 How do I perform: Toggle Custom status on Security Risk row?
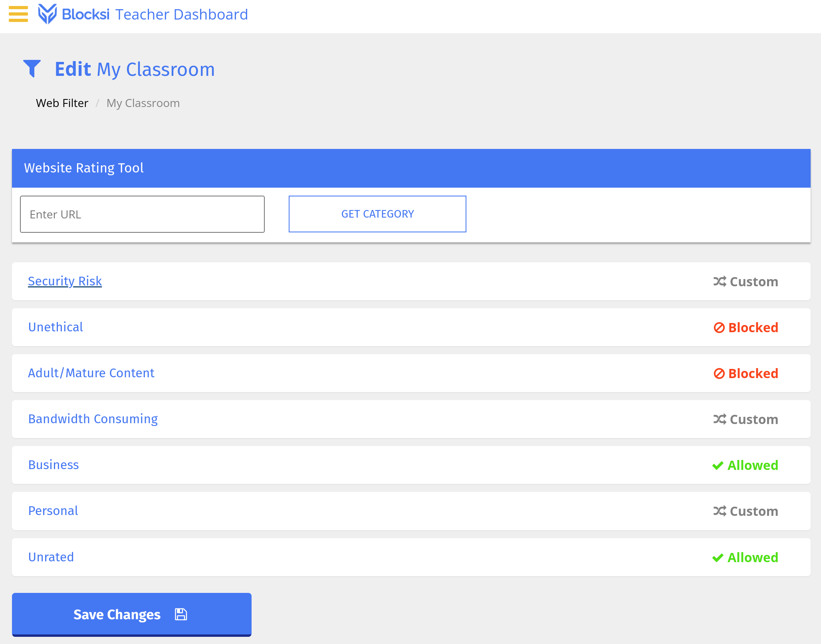coord(746,281)
